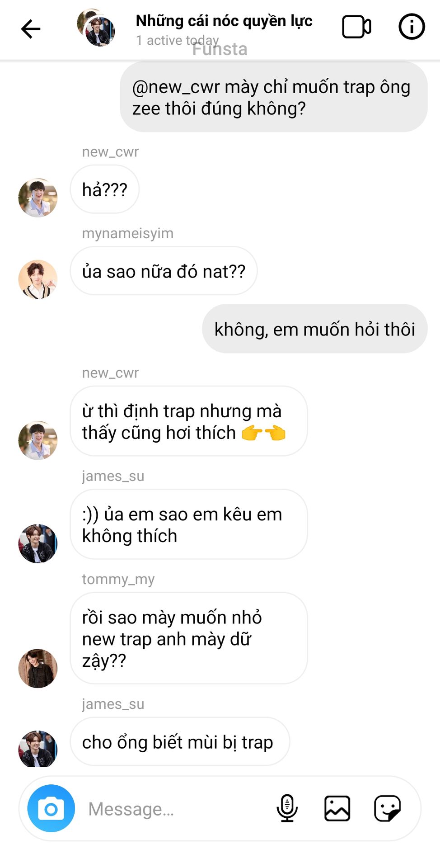Tap new_cwr's avatar beside "hả???"
Viewport: 440px width, 868px height.
(x=38, y=198)
